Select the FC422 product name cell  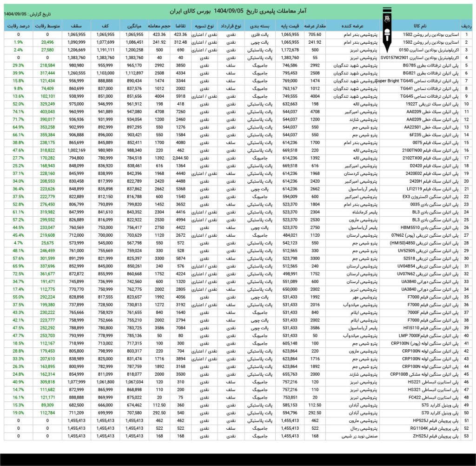[420, 398]
